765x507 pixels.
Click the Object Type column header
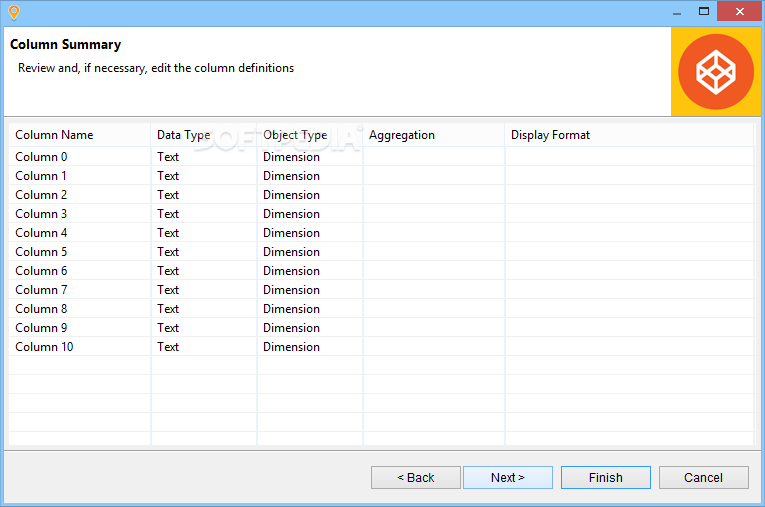coord(310,135)
